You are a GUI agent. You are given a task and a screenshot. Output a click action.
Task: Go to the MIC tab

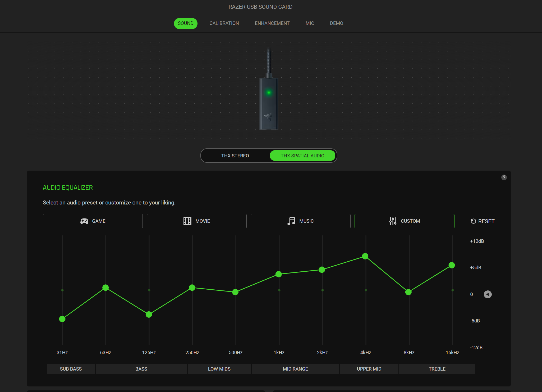(310, 23)
